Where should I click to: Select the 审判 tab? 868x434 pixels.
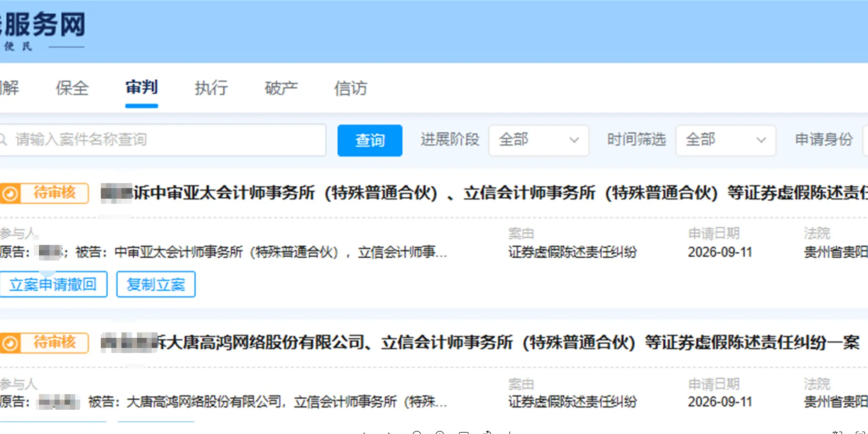(x=142, y=87)
